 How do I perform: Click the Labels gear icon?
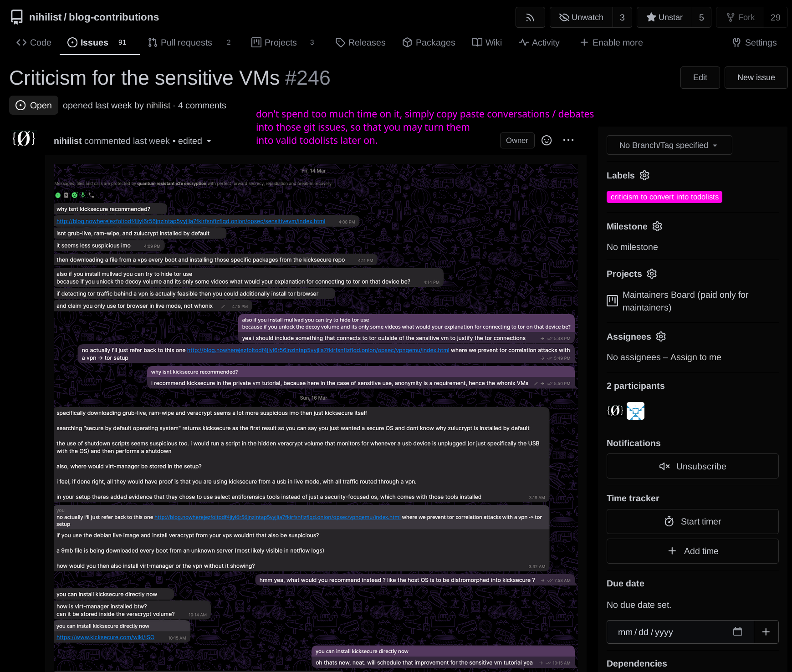[644, 175]
